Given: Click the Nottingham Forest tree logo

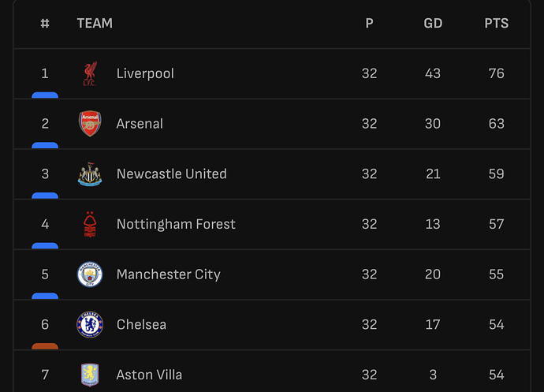Looking at the screenshot, I should point(90,224).
